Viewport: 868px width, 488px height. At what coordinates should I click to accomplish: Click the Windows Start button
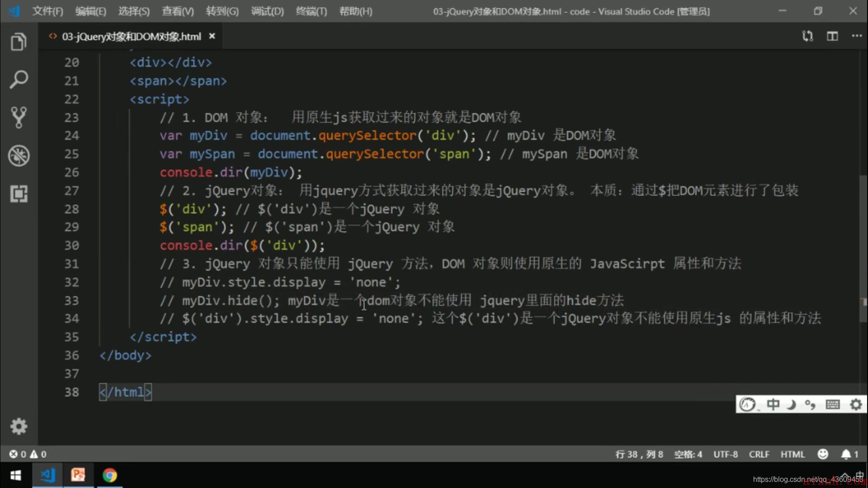(x=15, y=475)
